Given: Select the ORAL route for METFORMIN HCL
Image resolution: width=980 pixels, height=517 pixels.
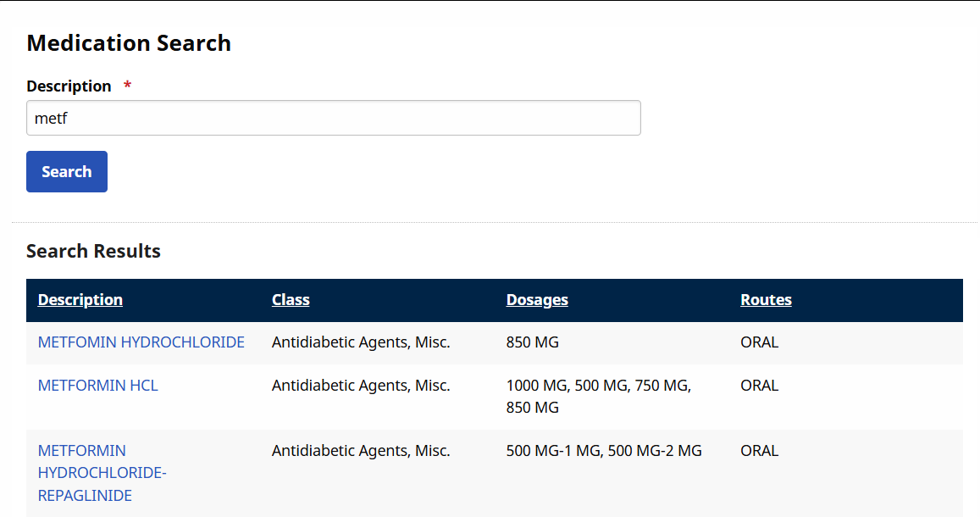Looking at the screenshot, I should click(759, 385).
